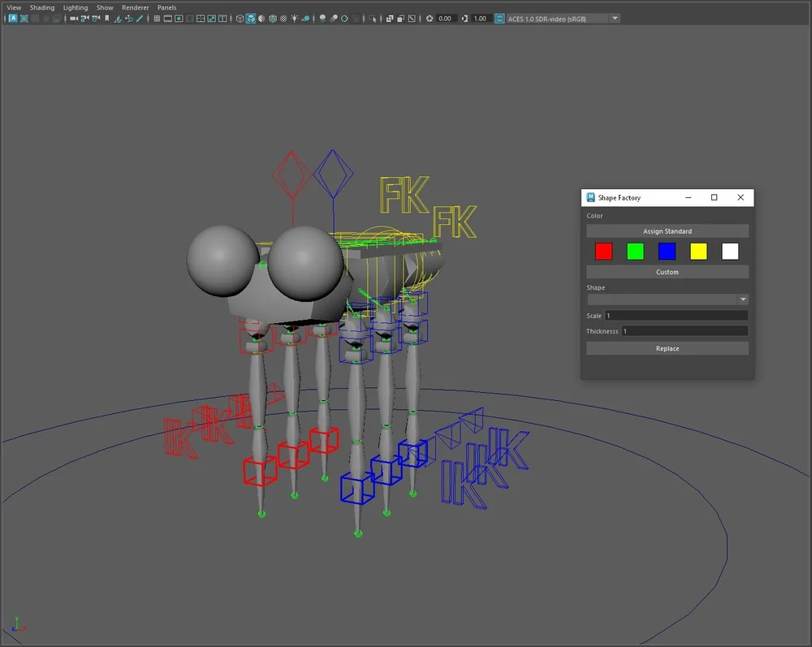Viewport: 812px width, 647px height.
Task: Click the Use Default Material icon
Action: click(x=261, y=19)
